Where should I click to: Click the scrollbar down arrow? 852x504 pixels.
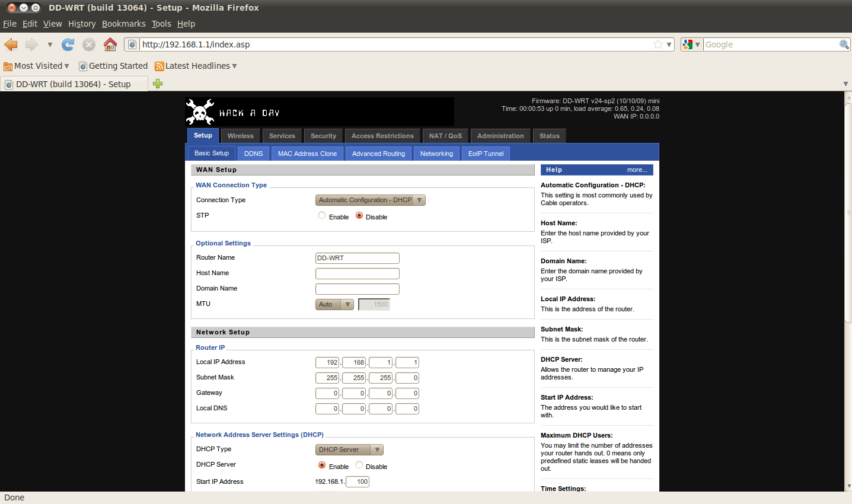[x=848, y=486]
